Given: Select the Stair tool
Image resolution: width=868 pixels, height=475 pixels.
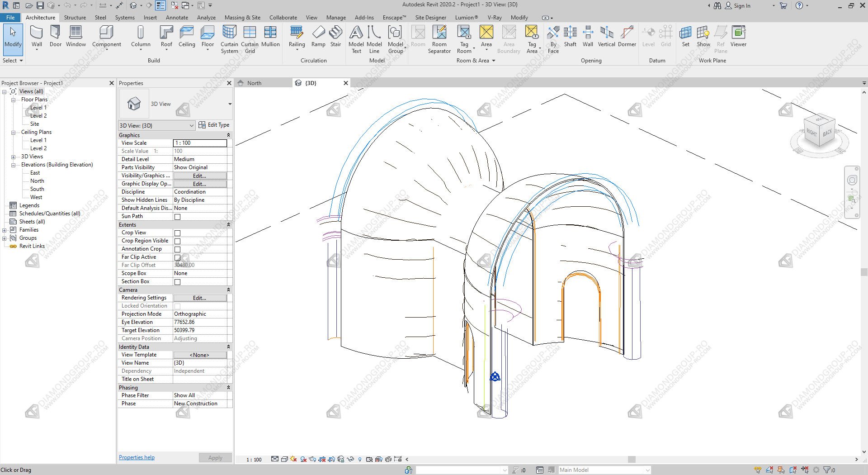Looking at the screenshot, I should click(x=335, y=37).
